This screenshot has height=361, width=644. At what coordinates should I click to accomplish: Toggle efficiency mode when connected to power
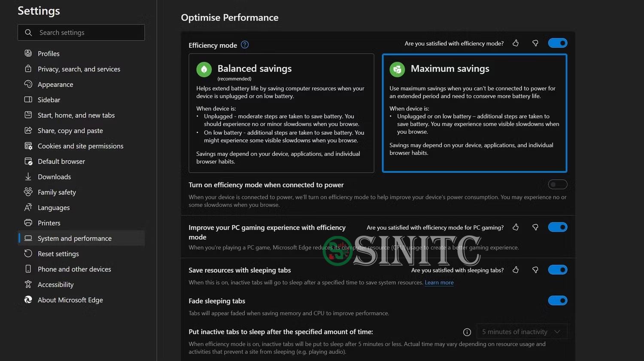(558, 184)
